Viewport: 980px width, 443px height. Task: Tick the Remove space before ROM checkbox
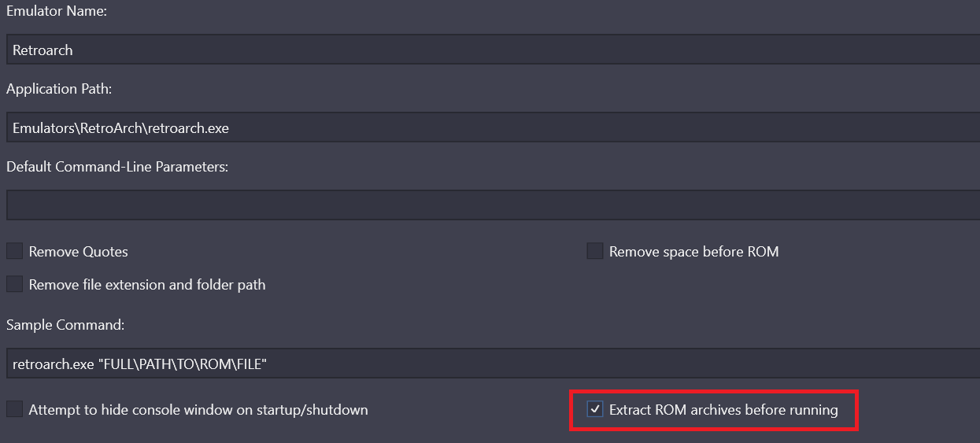tap(595, 252)
